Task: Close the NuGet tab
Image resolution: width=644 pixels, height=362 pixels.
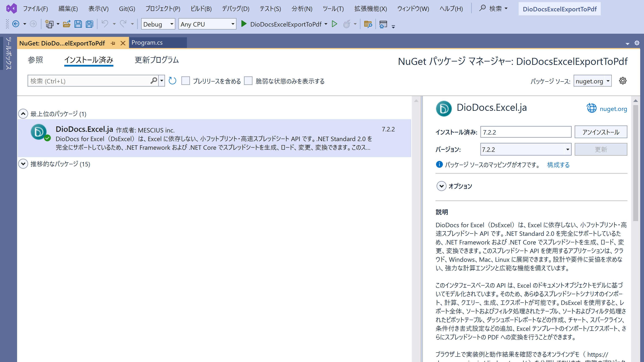Action: click(123, 43)
